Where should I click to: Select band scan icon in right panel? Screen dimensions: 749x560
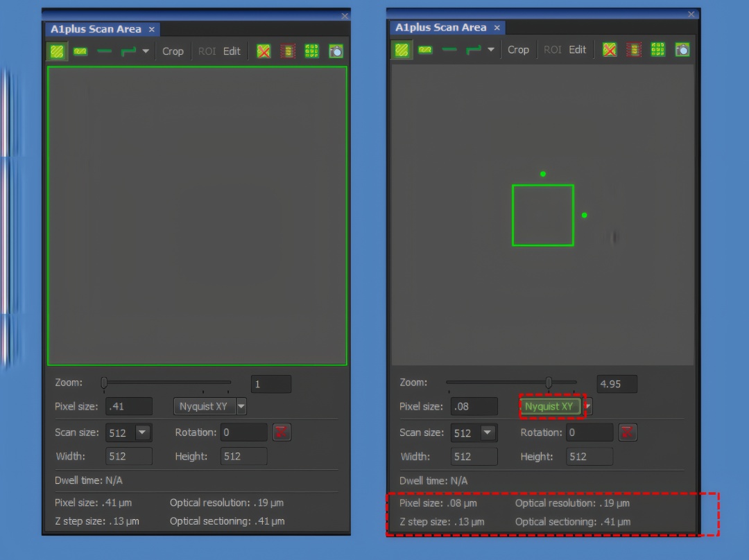[x=425, y=50]
